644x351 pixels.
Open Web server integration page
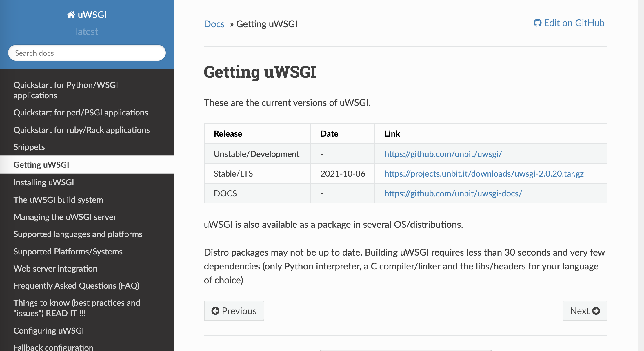55,268
